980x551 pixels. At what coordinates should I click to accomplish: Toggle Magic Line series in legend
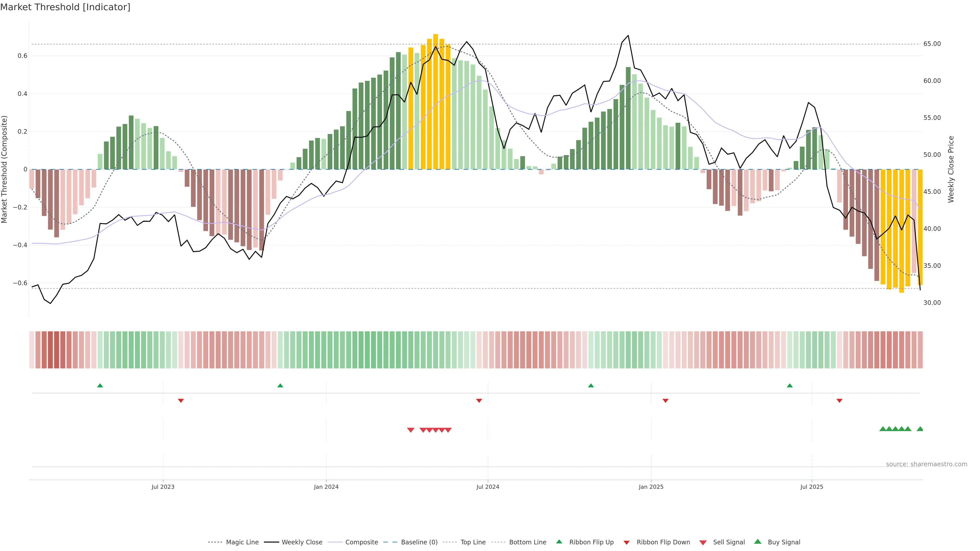(242, 542)
